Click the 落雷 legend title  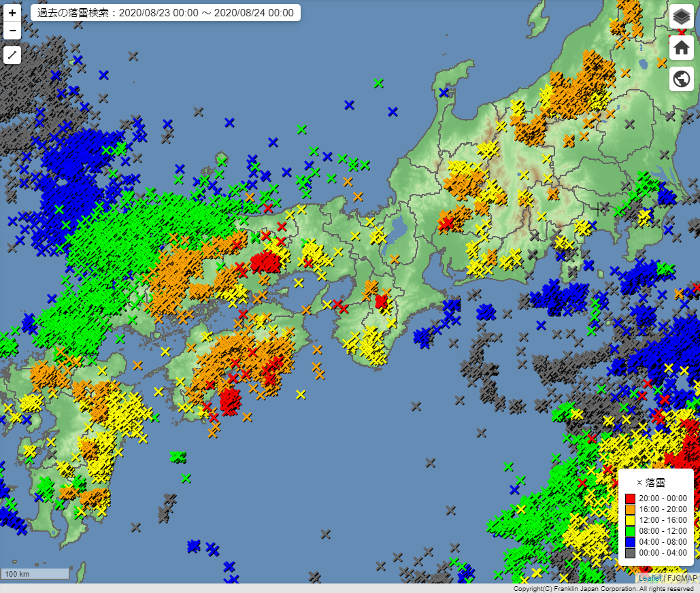654,482
